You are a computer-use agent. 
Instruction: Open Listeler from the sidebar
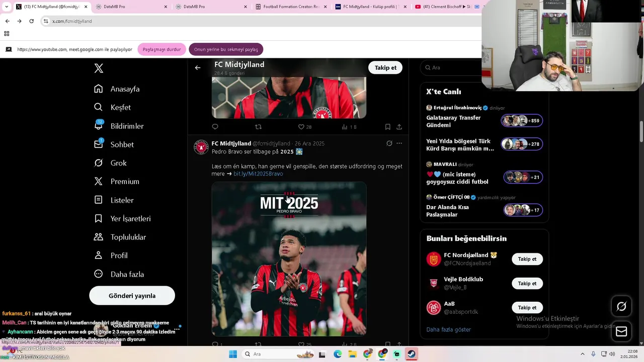click(114, 200)
